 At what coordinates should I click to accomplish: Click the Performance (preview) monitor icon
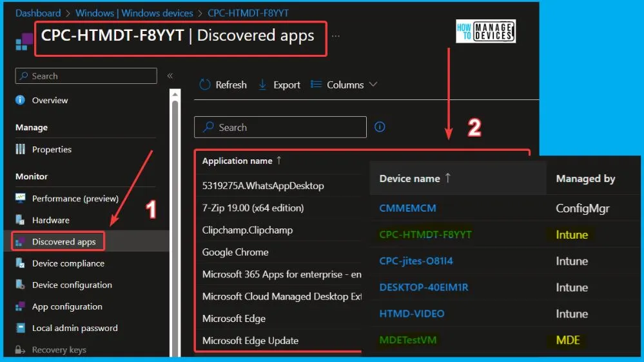click(x=20, y=198)
